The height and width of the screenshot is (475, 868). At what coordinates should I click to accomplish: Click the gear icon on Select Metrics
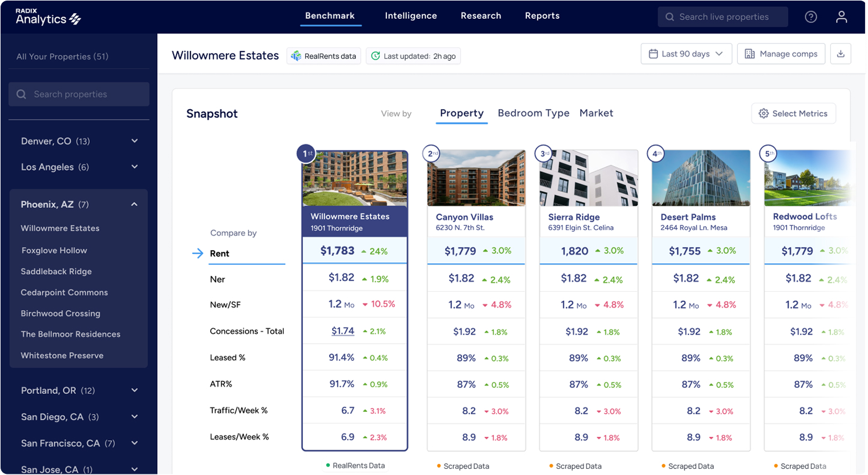[763, 114]
